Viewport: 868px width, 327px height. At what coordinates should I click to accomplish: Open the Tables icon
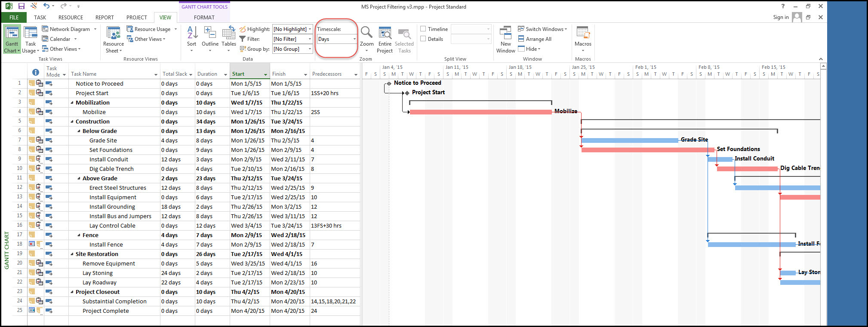click(228, 34)
